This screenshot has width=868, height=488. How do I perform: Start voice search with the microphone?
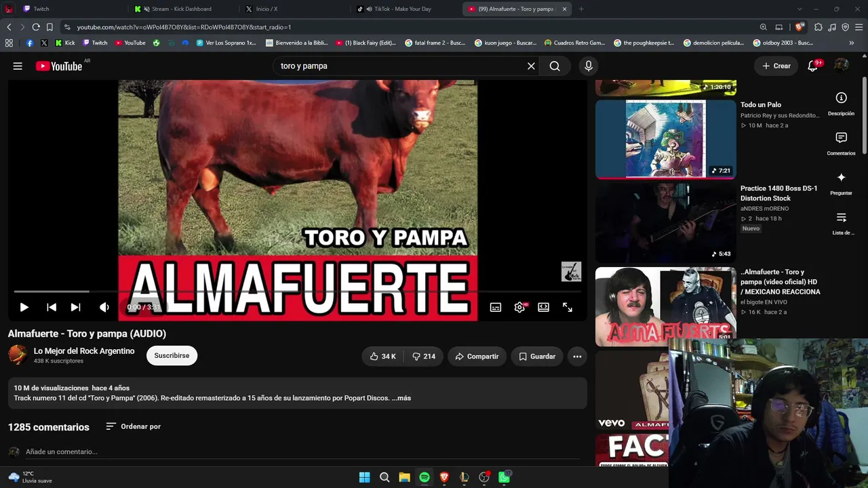[589, 66]
